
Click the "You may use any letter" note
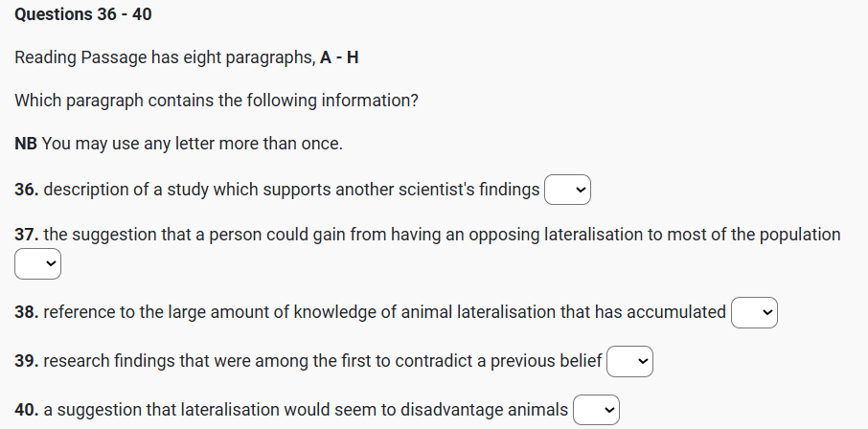(193, 145)
